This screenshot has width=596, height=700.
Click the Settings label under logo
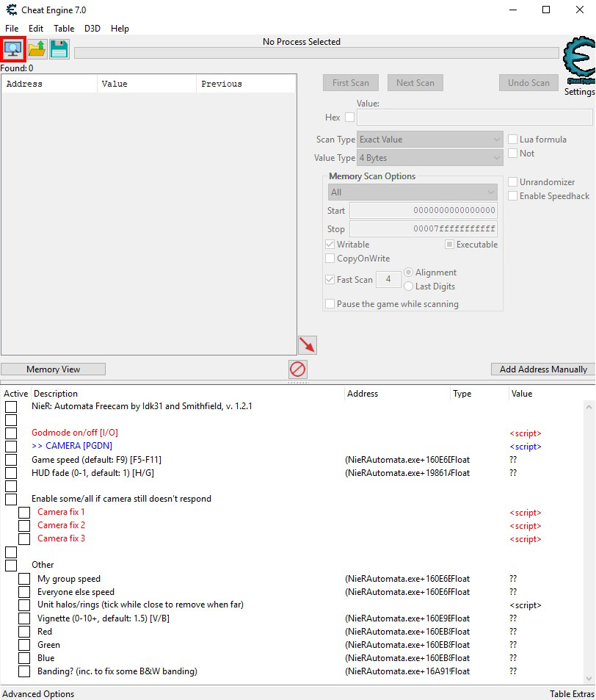coord(580,92)
